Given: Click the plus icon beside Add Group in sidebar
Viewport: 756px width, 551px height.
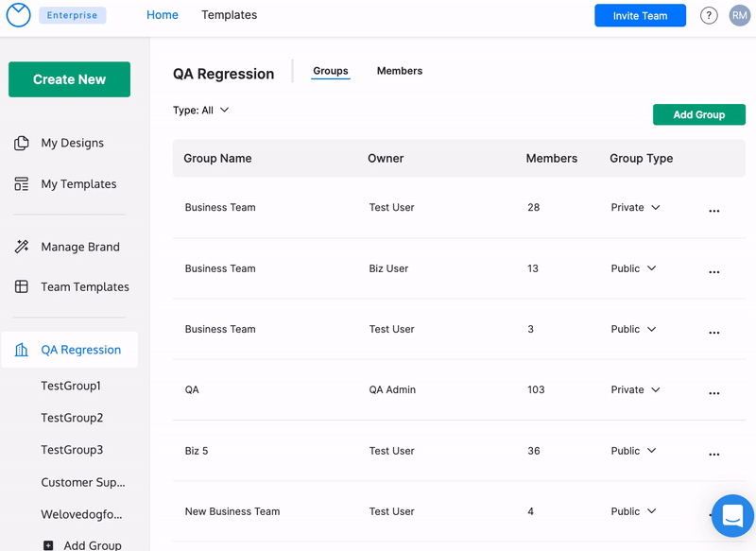Looking at the screenshot, I should tap(48, 545).
